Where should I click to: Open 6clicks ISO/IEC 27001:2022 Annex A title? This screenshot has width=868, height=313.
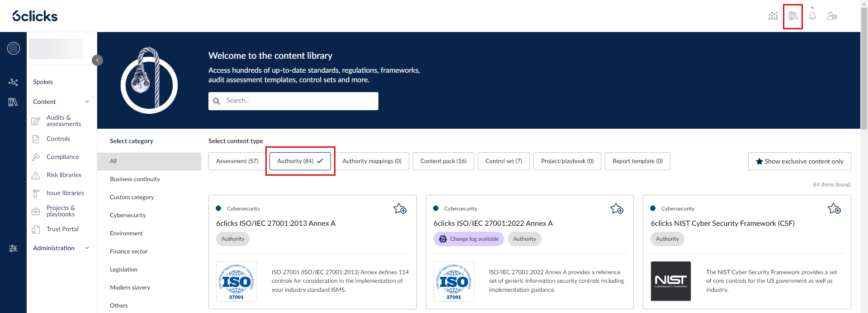click(493, 224)
